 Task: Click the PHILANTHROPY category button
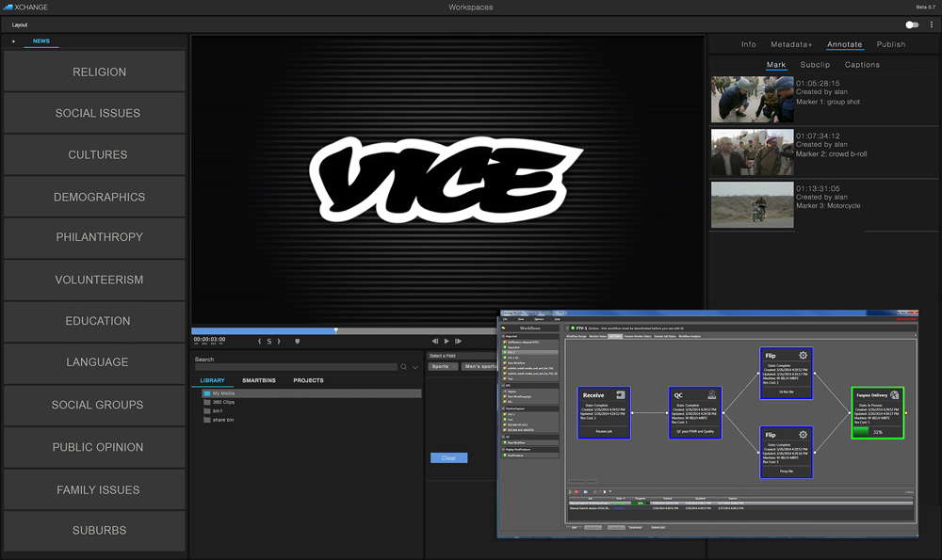pyautogui.click(x=95, y=237)
